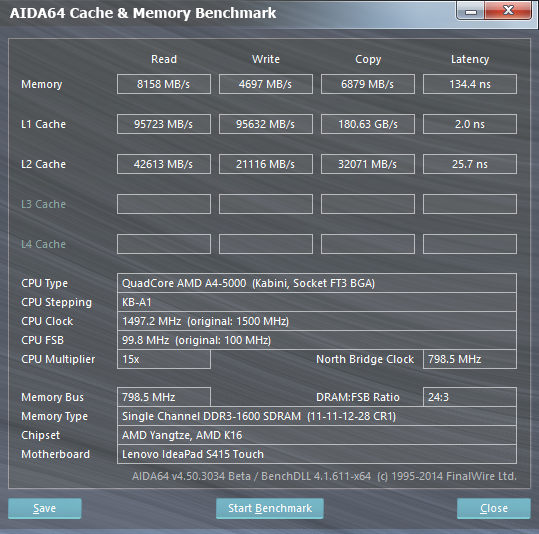Select the L2 Cache Write 21116 MB/s box
This screenshot has width=539, height=534.
[266, 164]
